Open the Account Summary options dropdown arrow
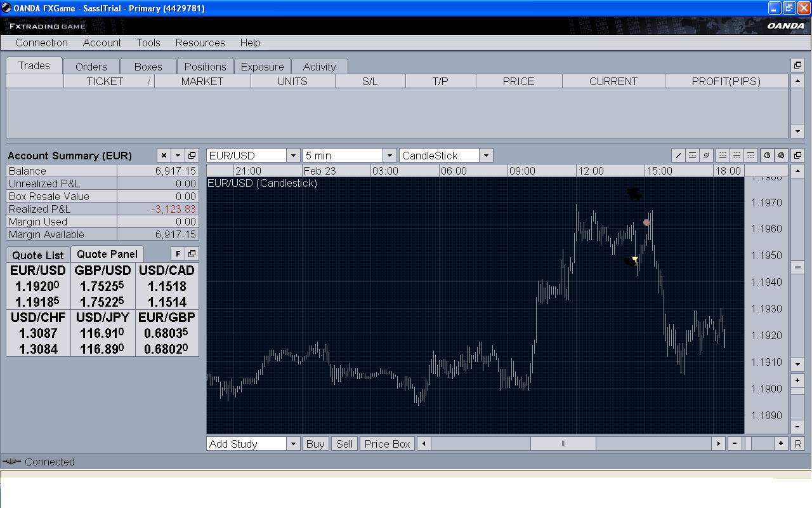 pyautogui.click(x=178, y=156)
